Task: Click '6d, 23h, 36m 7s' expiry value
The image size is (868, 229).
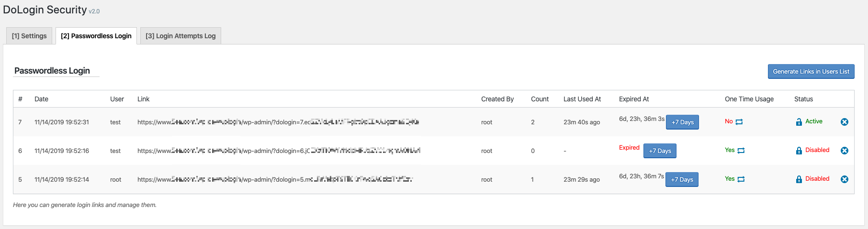Action: (x=642, y=176)
